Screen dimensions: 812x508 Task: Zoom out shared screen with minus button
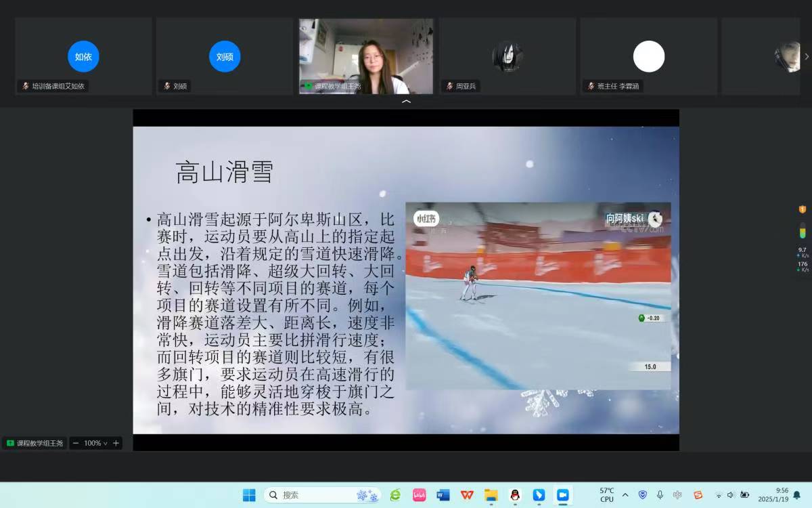76,443
